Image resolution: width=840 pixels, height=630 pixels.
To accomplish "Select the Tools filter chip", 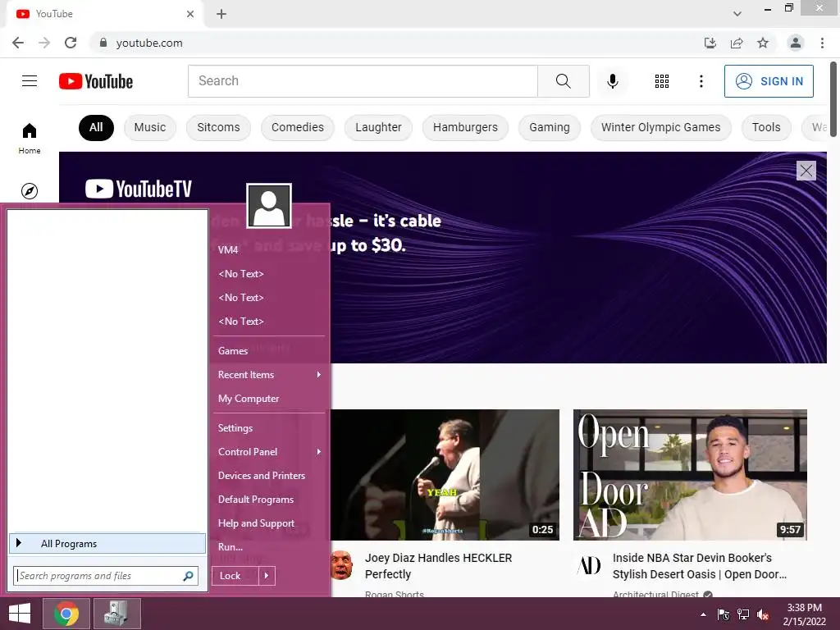I will click(x=766, y=127).
